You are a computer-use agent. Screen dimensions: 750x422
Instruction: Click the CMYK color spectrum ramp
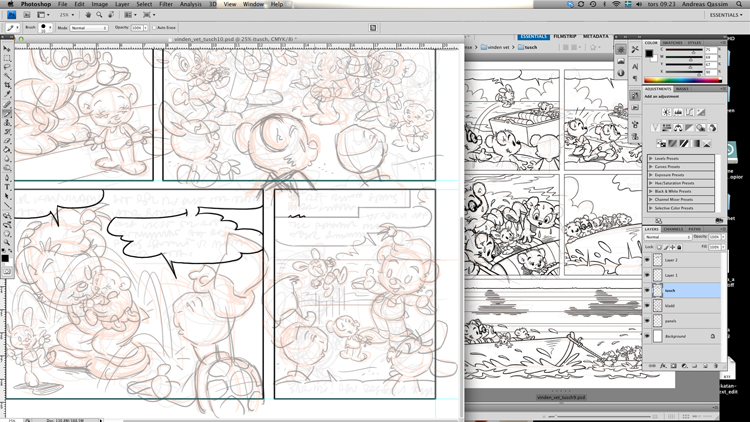coord(683,80)
